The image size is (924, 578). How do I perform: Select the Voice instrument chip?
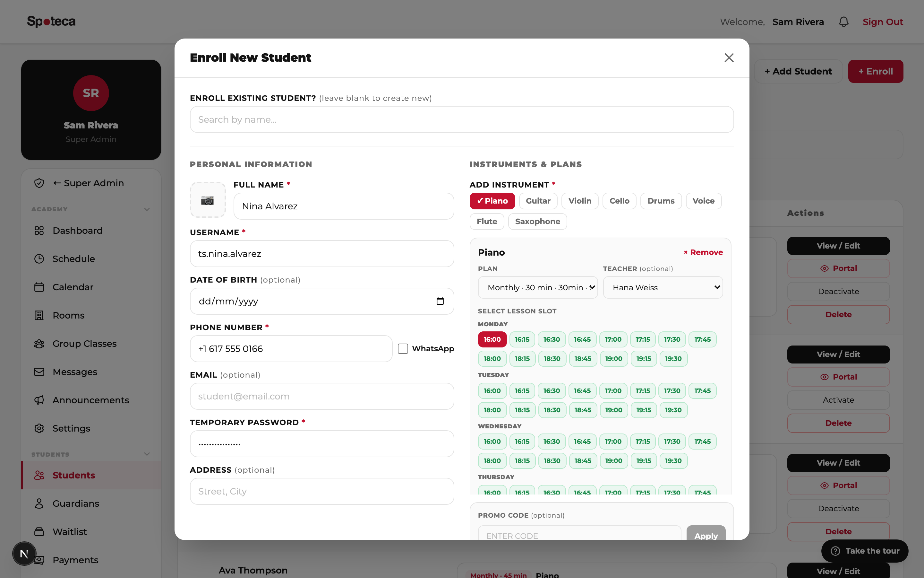[703, 201]
